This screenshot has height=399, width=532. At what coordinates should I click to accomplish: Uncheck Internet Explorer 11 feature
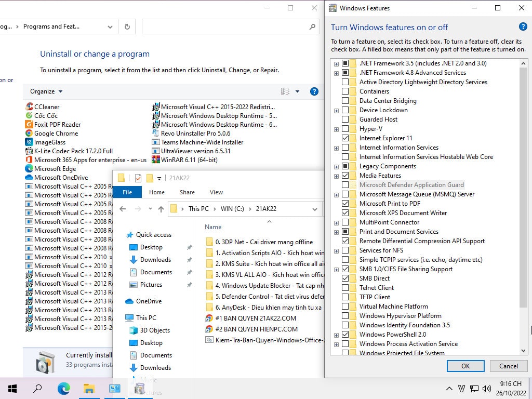[345, 138]
